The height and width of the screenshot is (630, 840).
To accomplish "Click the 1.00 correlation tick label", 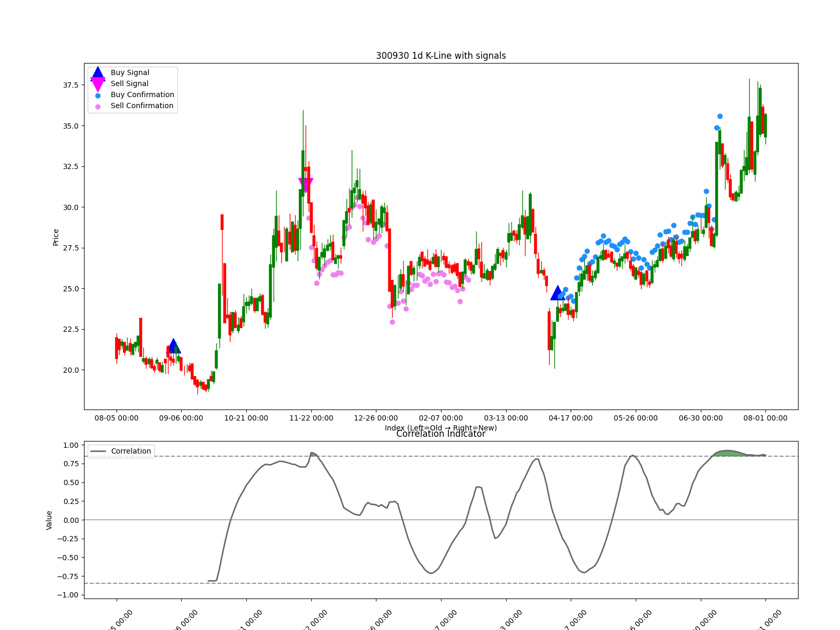I will 70,445.
